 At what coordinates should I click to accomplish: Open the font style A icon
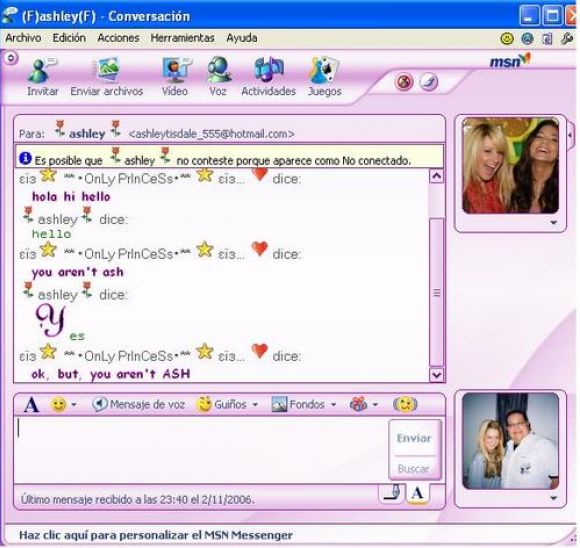point(31,404)
